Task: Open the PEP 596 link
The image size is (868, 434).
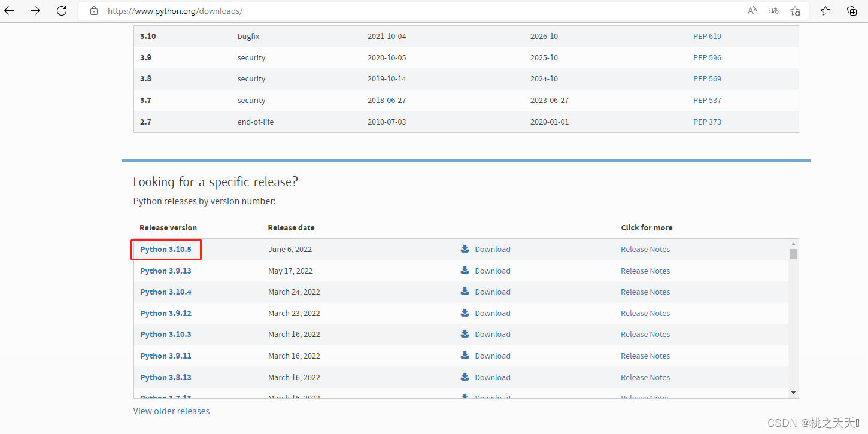Action: pyautogui.click(x=707, y=57)
